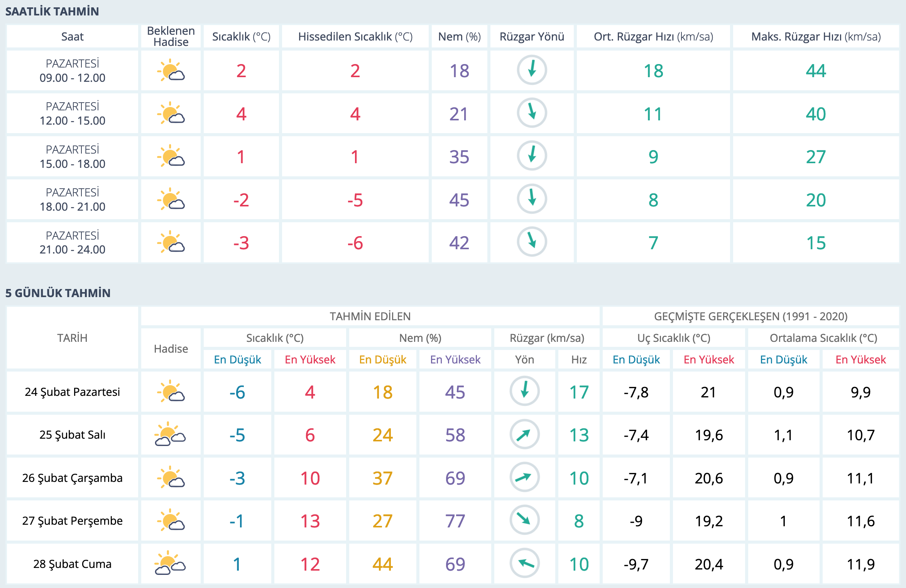This screenshot has width=906, height=588.
Task: Click the weather icon for Pazartesi 09.00 - 12.00
Action: (171, 71)
